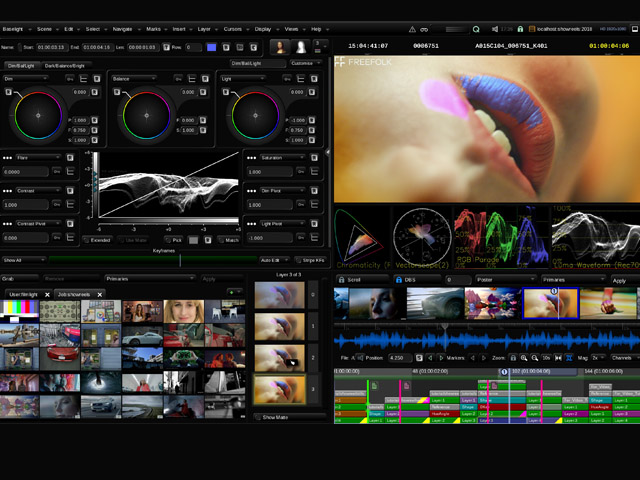
Task: Select the Mona Lisa image view icon
Action: [x=280, y=47]
